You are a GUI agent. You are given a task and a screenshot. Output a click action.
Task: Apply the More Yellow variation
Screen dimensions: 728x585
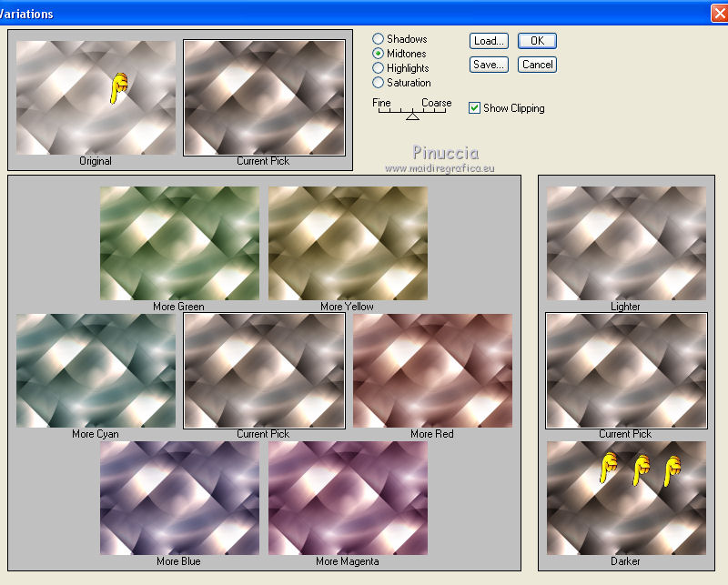tap(348, 243)
